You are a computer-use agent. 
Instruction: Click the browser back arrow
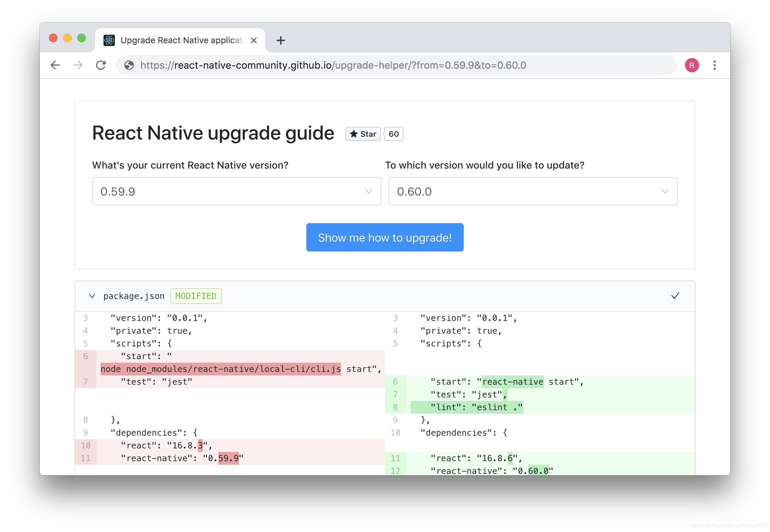[55, 65]
